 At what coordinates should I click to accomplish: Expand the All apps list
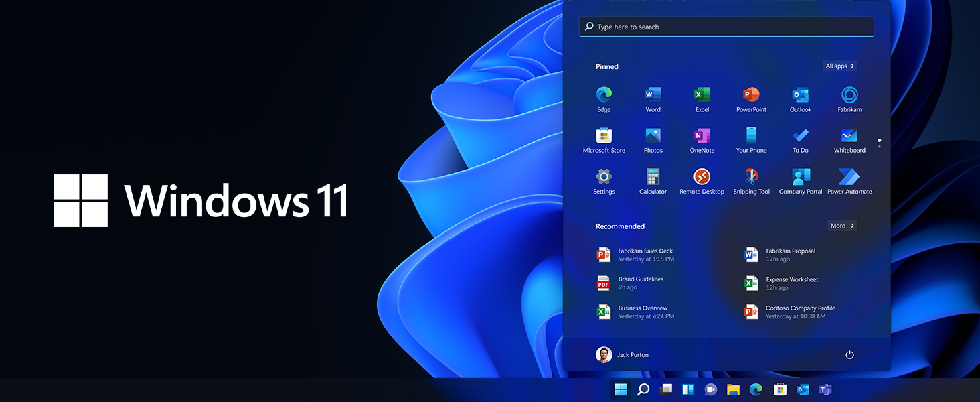pyautogui.click(x=839, y=66)
